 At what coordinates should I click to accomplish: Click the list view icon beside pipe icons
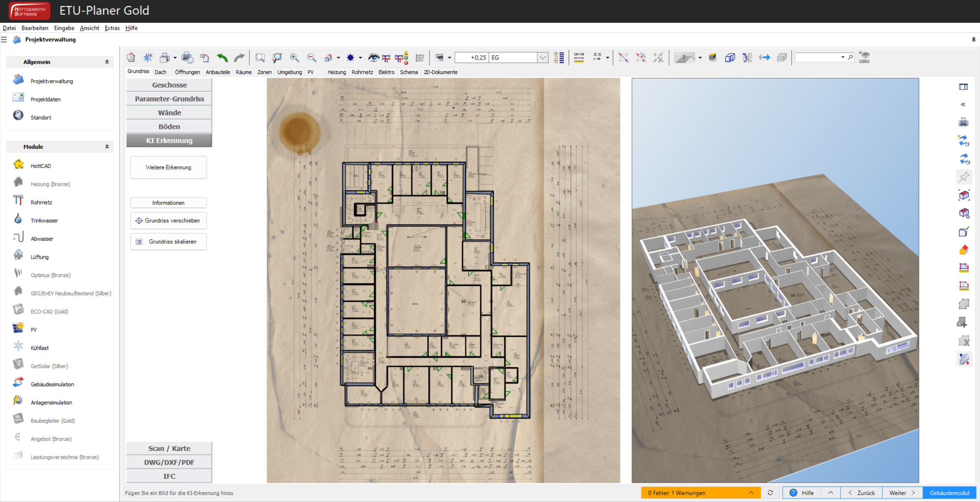pyautogui.click(x=420, y=57)
